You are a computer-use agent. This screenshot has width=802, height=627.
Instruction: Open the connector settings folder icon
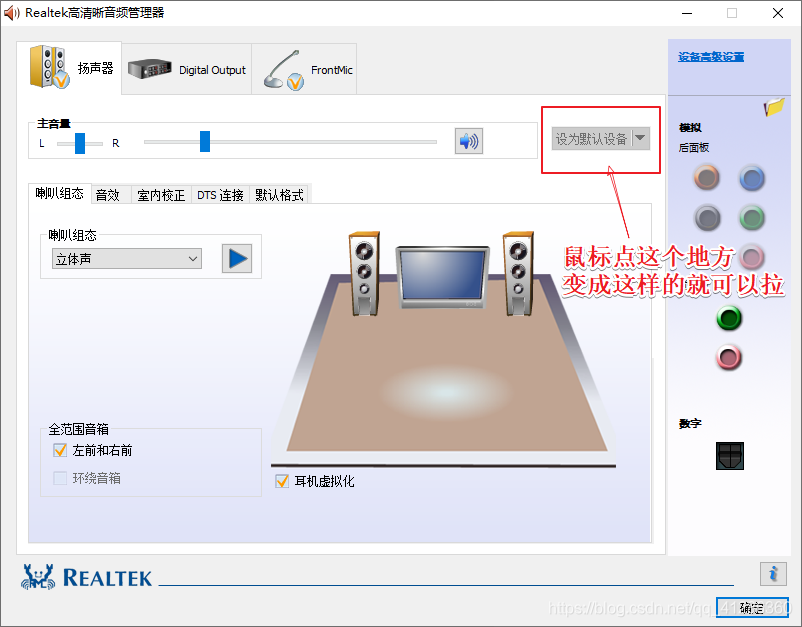774,107
